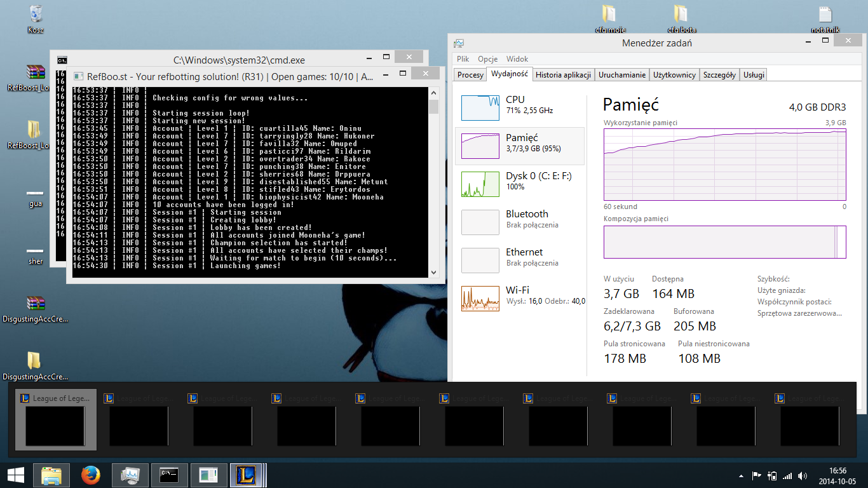The image size is (868, 488).
Task: Switch to the Uruchamianie tab
Action: (x=622, y=75)
